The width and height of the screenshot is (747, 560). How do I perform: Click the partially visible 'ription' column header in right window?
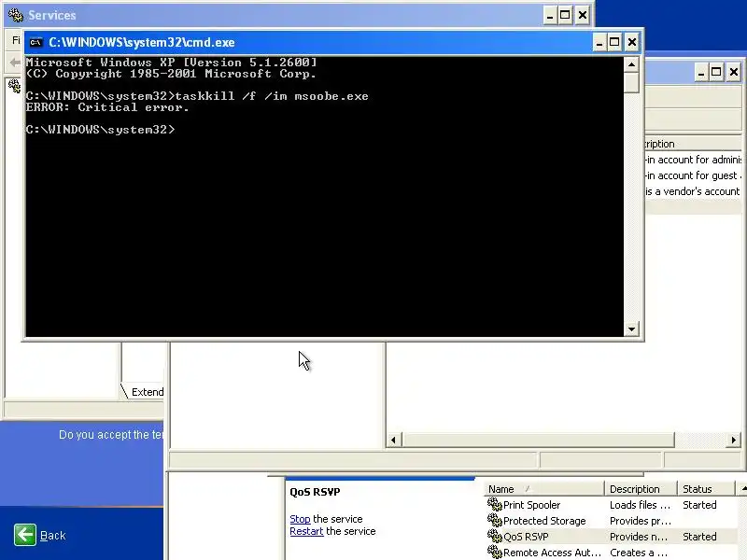[x=693, y=144]
